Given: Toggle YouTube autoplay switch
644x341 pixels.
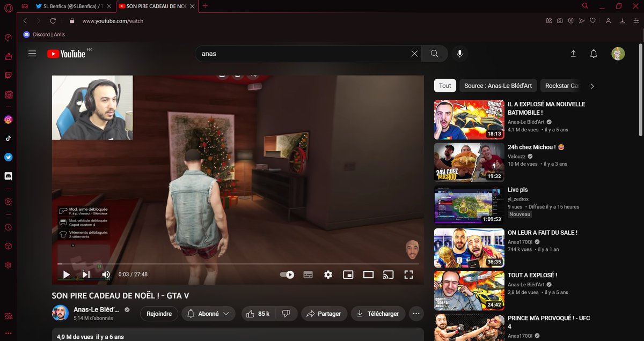Looking at the screenshot, I should tap(287, 275).
